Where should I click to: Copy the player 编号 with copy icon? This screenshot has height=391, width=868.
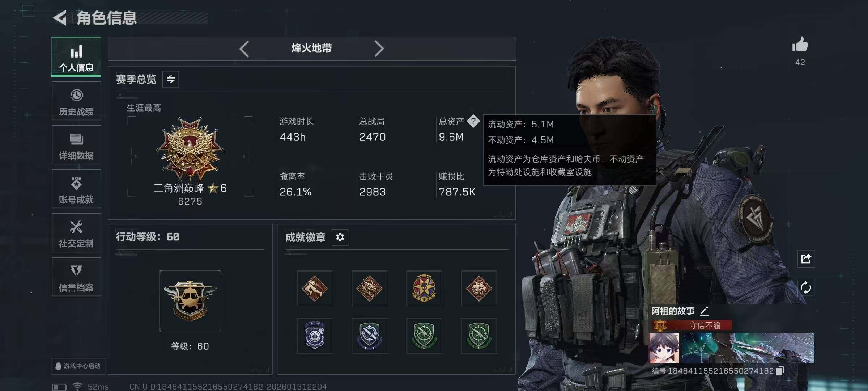[x=780, y=371]
